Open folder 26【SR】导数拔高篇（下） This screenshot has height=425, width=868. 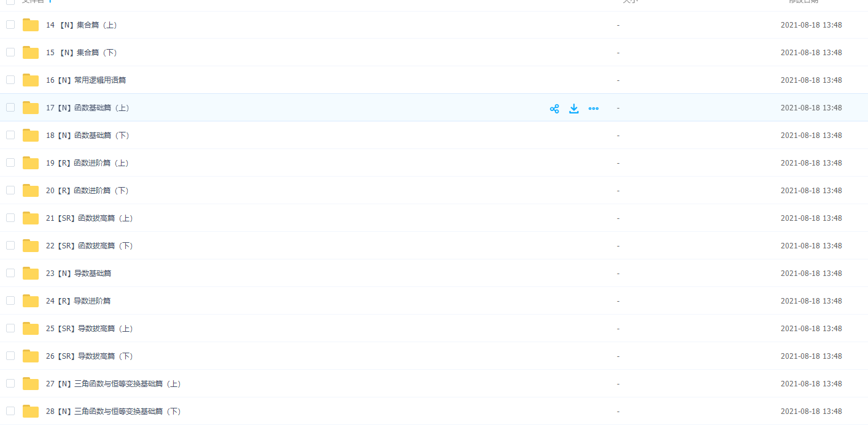(x=89, y=356)
